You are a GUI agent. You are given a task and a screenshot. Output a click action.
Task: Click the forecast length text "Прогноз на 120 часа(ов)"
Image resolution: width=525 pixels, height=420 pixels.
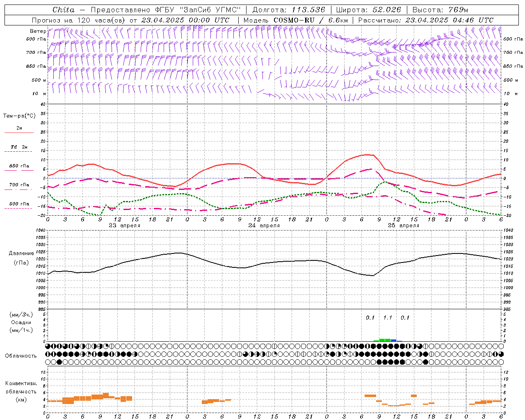point(79,20)
